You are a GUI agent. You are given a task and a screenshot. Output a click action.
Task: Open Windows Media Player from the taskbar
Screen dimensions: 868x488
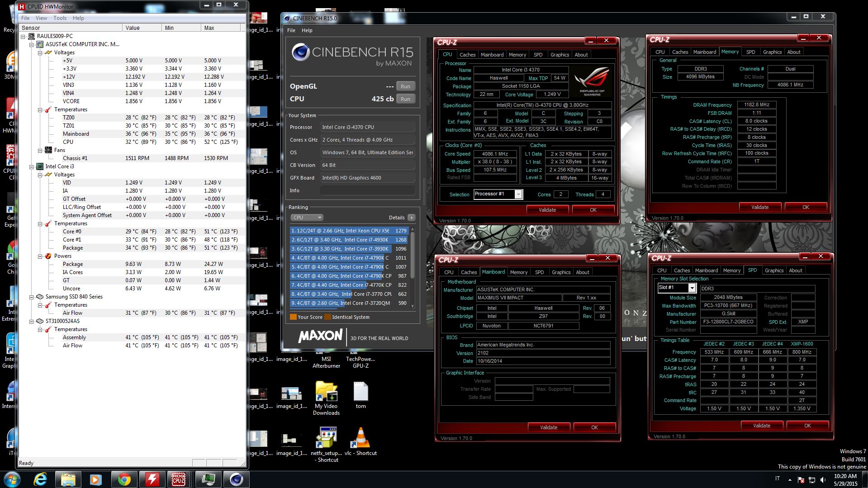[x=95, y=479]
